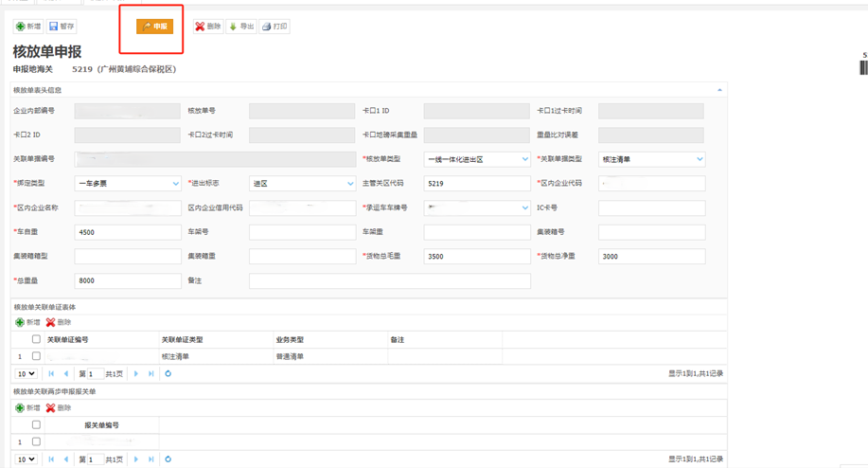Refresh the 关联单证 table

[x=168, y=374]
